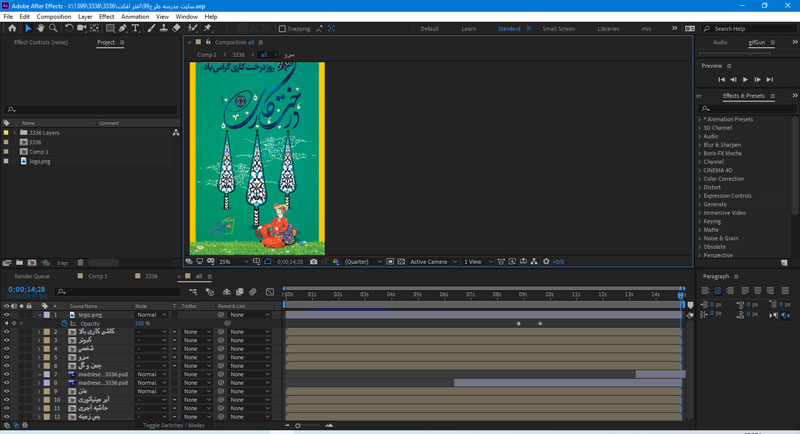Screen dimensions: 800x434
Task: Open the 25% magnification dropdown
Action: click(234, 262)
